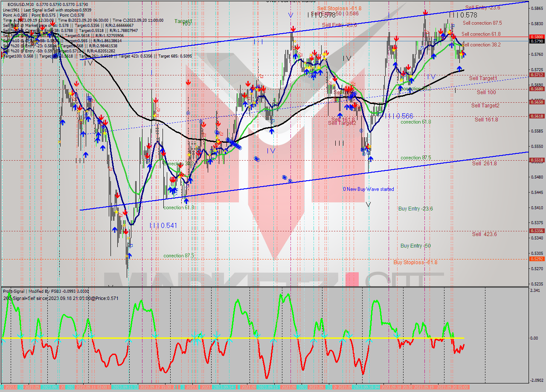The image size is (546, 392).
Task: Click the '2023.09.20 05:00' time axis label
Action: 452,387
